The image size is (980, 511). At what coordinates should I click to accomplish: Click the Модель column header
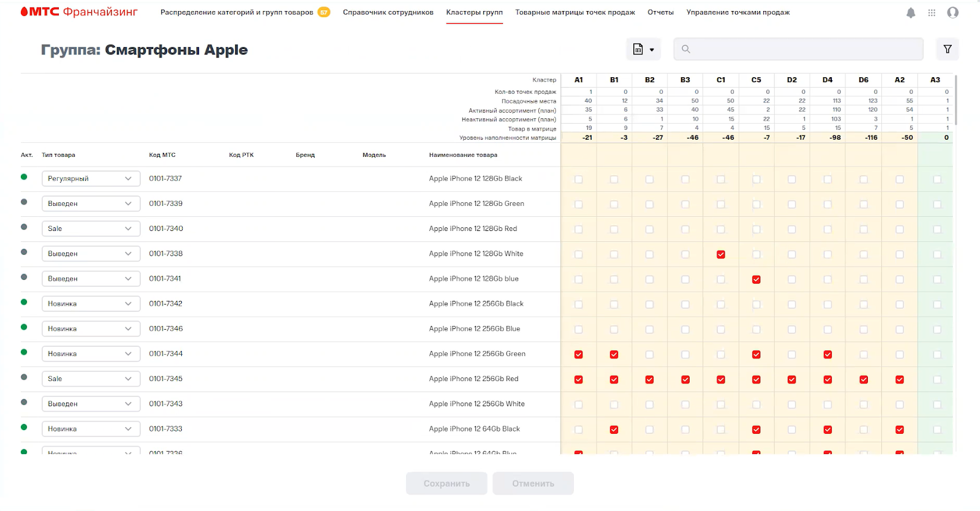click(x=374, y=155)
